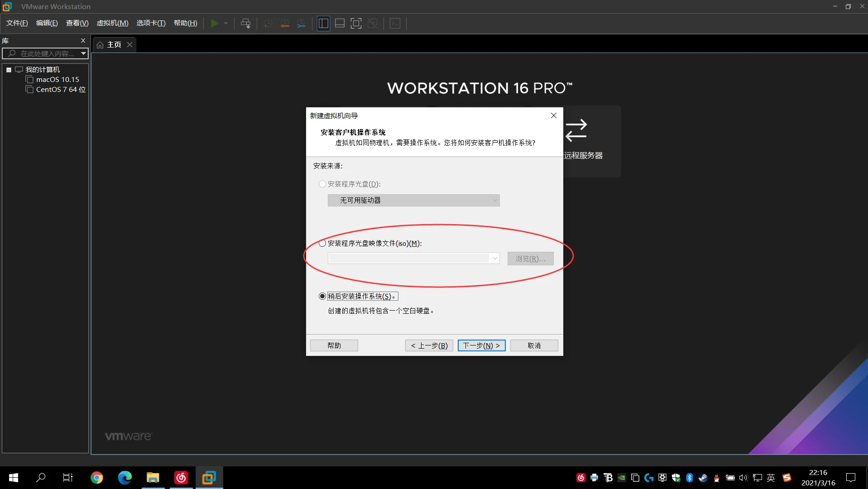
Task: Open File Explorer from the taskbar
Action: point(153,478)
